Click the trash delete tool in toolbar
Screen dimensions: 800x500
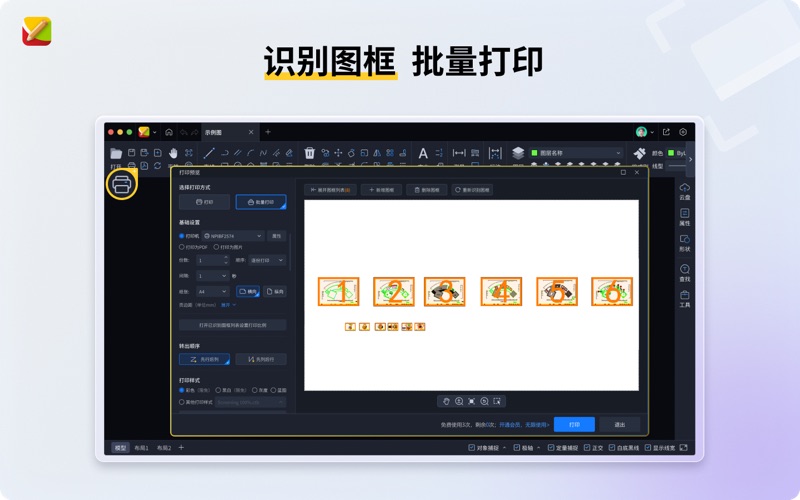pyautogui.click(x=309, y=153)
